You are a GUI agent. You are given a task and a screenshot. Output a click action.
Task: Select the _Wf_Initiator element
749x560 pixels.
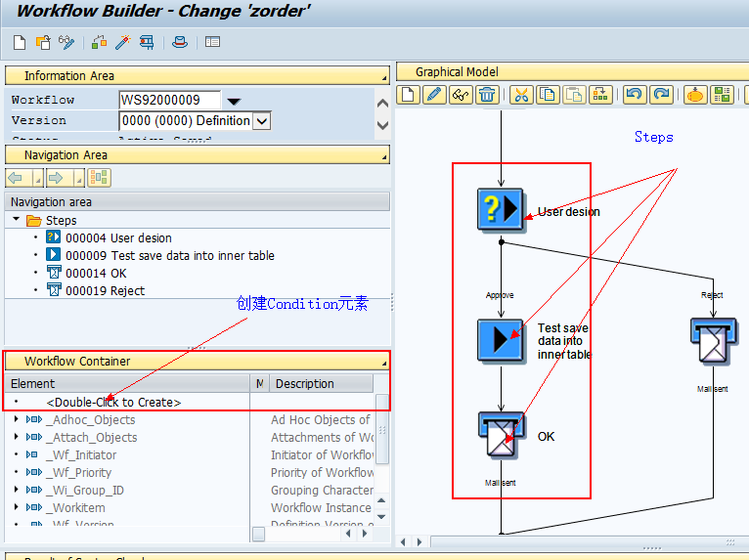[81, 455]
